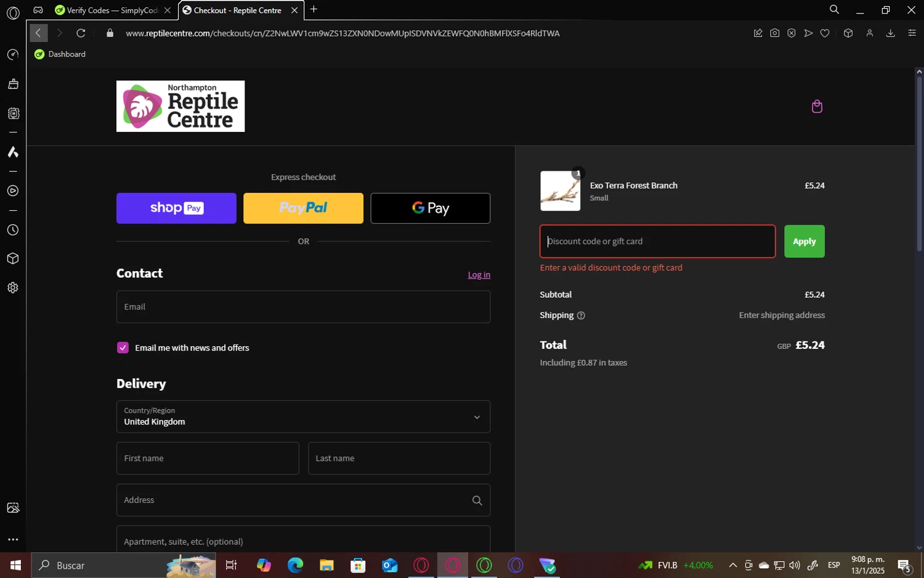Pay with Google Pay button
The image size is (924, 578).
pyautogui.click(x=430, y=208)
